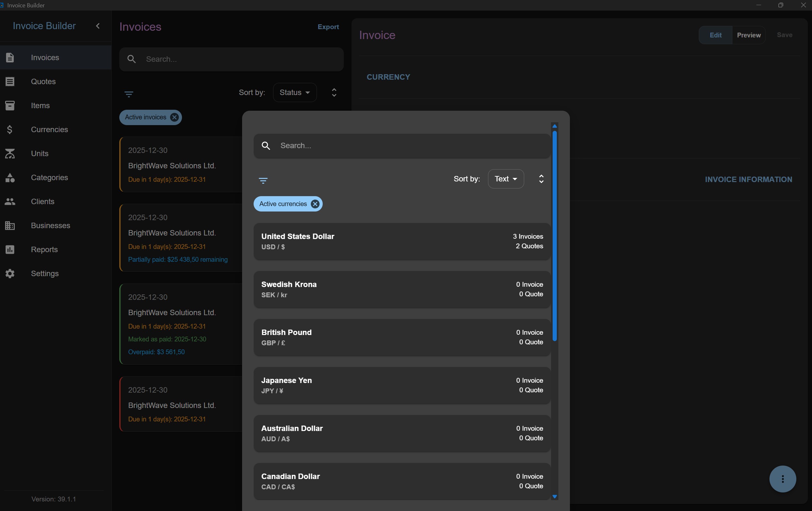Open Settings in the sidebar
The image size is (812, 511).
point(56,274)
